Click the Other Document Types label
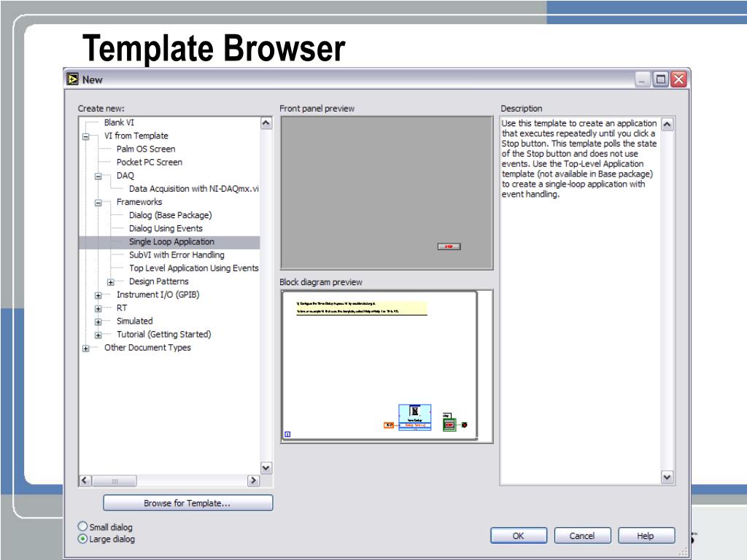The image size is (747, 560). [147, 348]
